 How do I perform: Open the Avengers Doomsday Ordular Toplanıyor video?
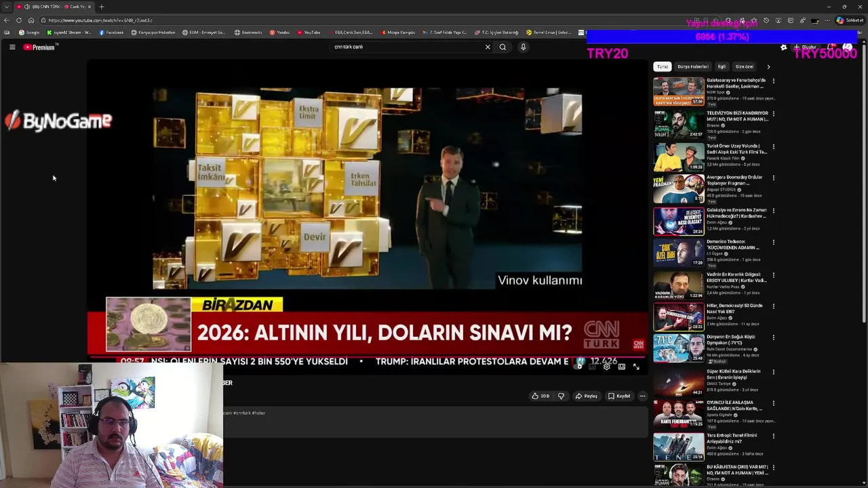(x=679, y=189)
